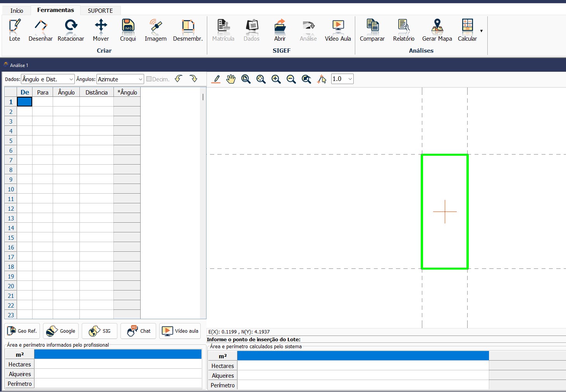Select the Lote creation tool
Image resolution: width=566 pixels, height=392 pixels.
[14, 30]
